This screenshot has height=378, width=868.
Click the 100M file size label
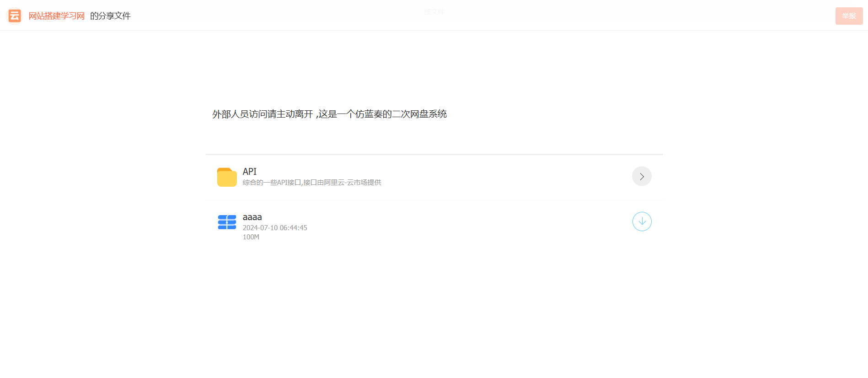tap(251, 237)
